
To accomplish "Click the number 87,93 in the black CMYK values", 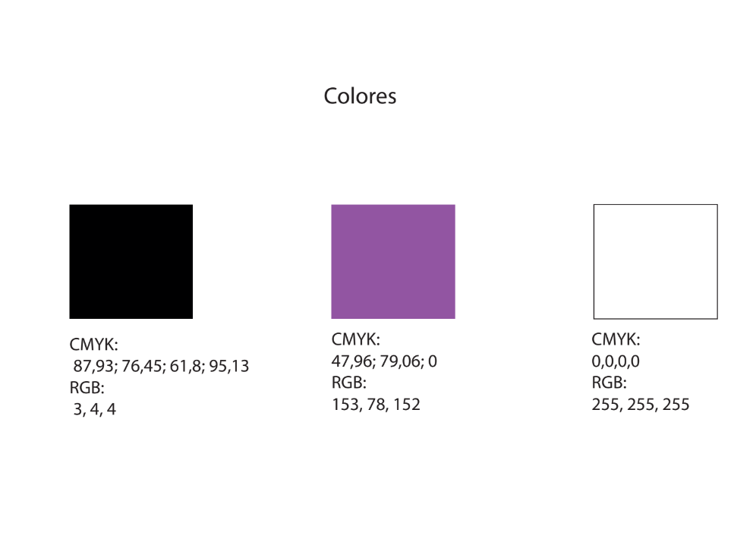I will pyautogui.click(x=94, y=367).
